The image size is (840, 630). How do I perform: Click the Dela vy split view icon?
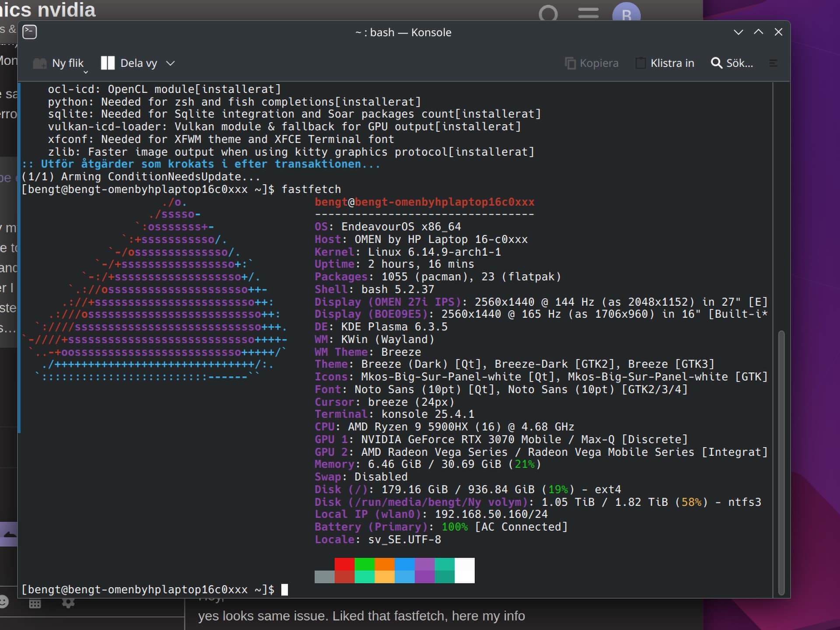click(108, 63)
